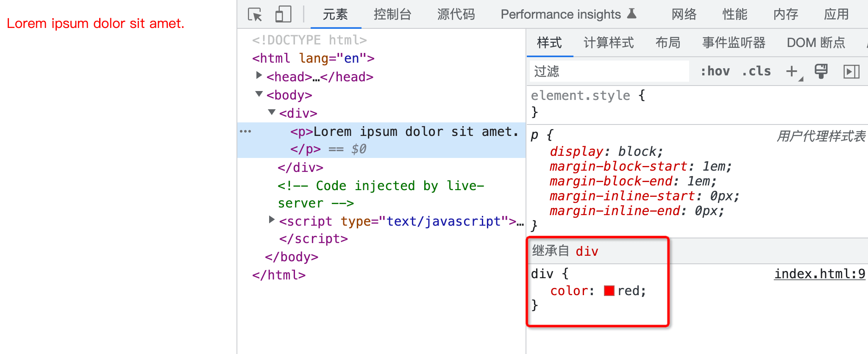The width and height of the screenshot is (868, 354).
Task: Expand the script element node
Action: pyautogui.click(x=272, y=220)
